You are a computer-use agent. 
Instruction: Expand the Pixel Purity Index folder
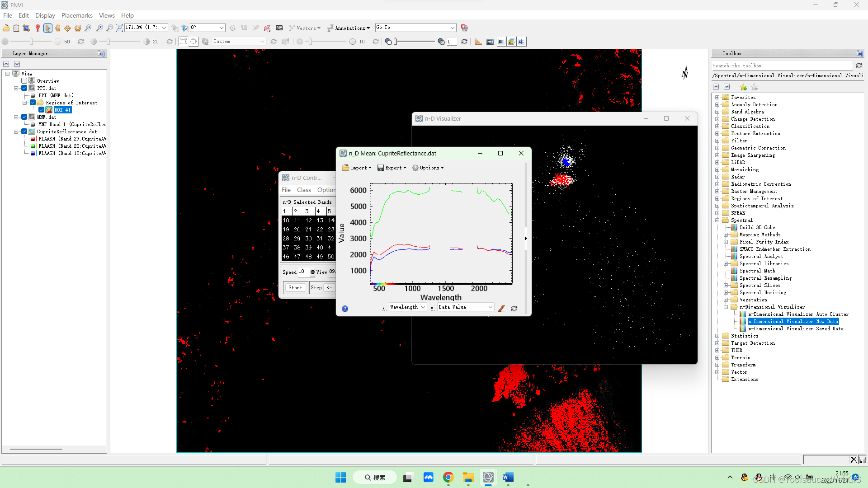(x=726, y=242)
